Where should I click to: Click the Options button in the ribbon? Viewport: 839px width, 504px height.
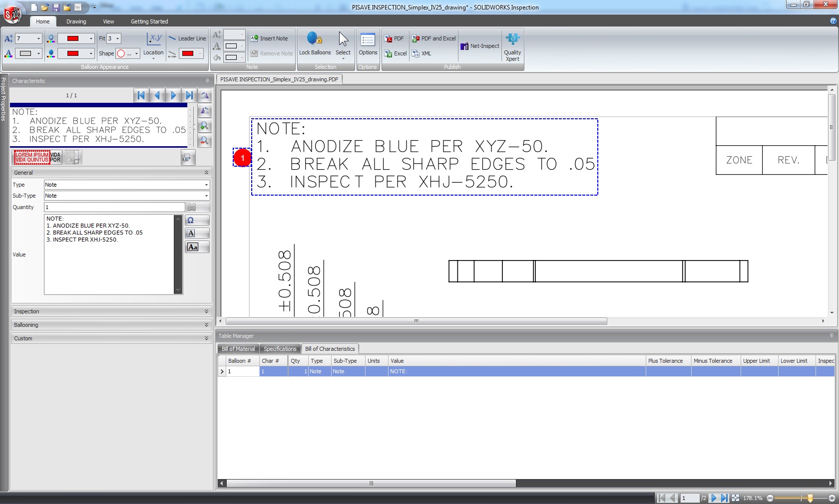(368, 44)
